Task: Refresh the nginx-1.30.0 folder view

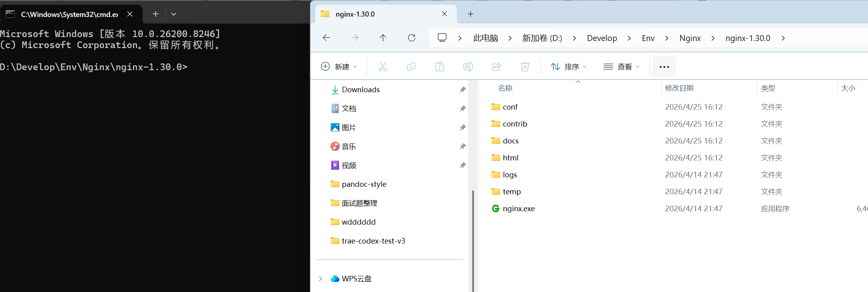Action: click(x=412, y=38)
